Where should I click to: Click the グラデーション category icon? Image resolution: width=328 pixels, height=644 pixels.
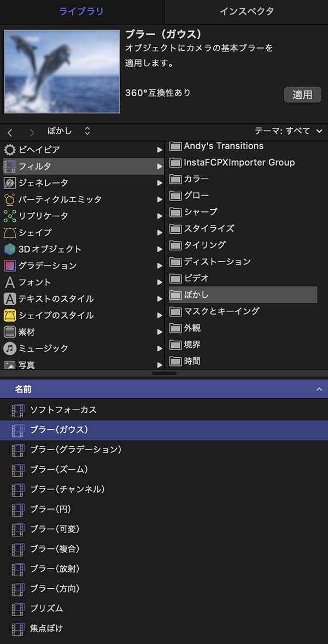[10, 265]
